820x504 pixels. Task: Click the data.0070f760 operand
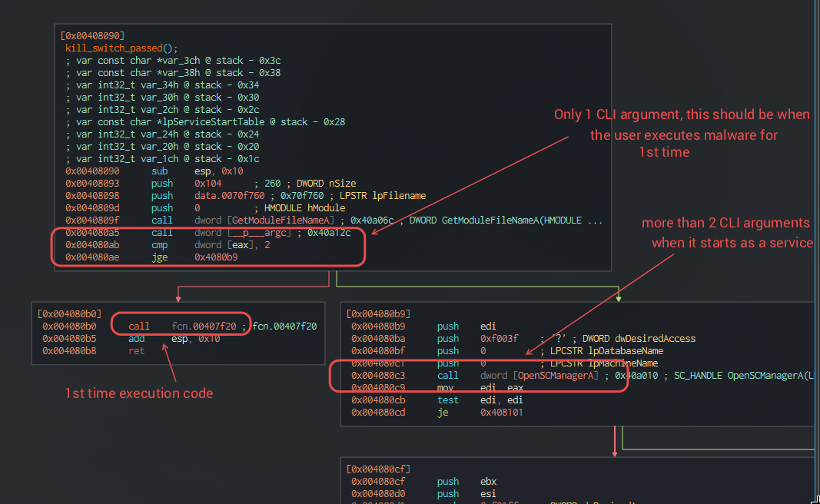(x=230, y=196)
